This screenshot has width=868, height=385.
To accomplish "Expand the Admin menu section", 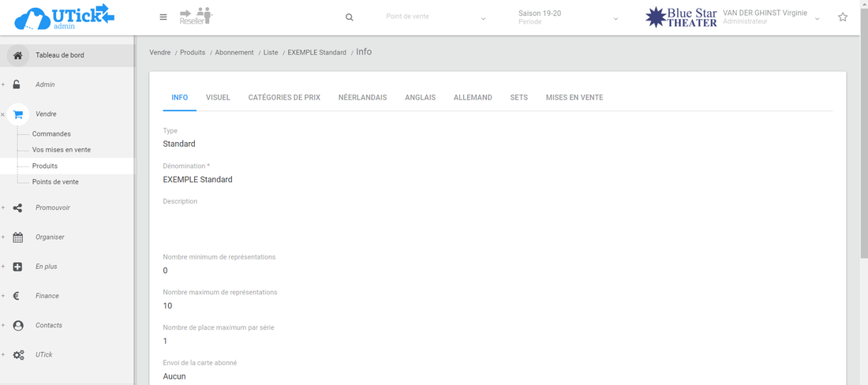I will (3, 84).
